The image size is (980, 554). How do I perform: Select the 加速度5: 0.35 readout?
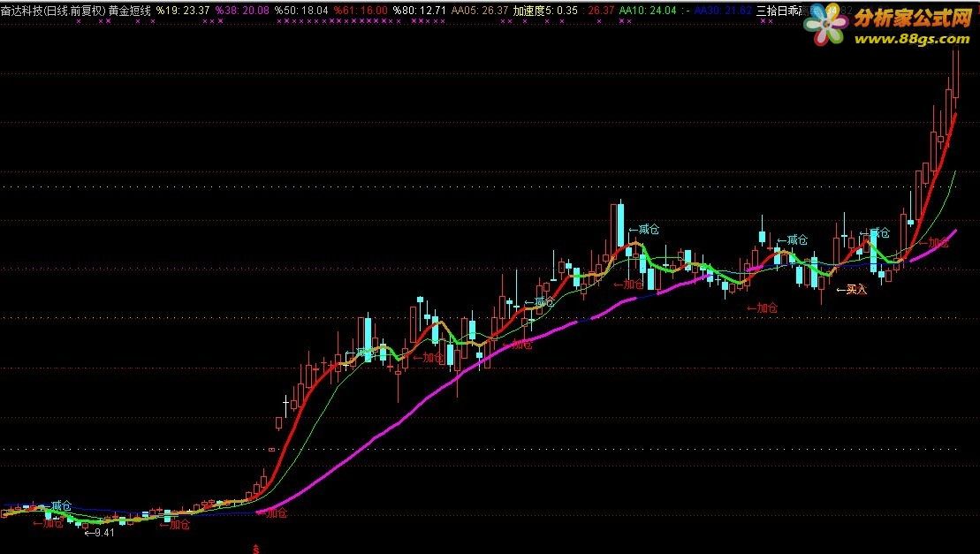(x=545, y=10)
